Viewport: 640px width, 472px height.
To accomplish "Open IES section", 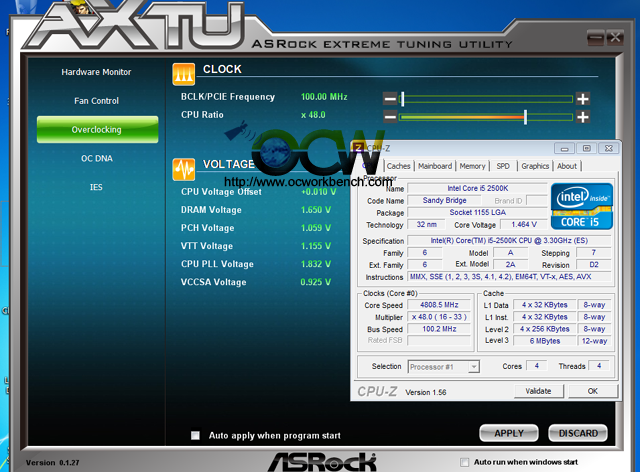I will click(x=96, y=187).
